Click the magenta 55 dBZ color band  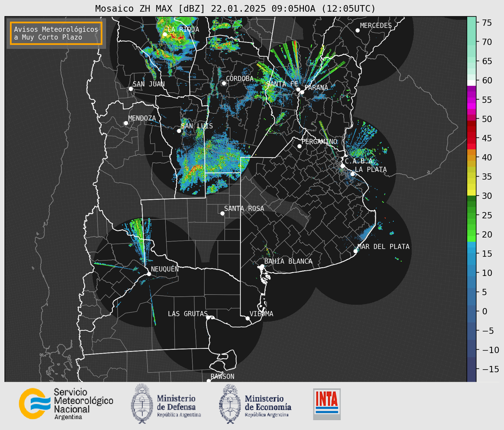click(x=471, y=100)
